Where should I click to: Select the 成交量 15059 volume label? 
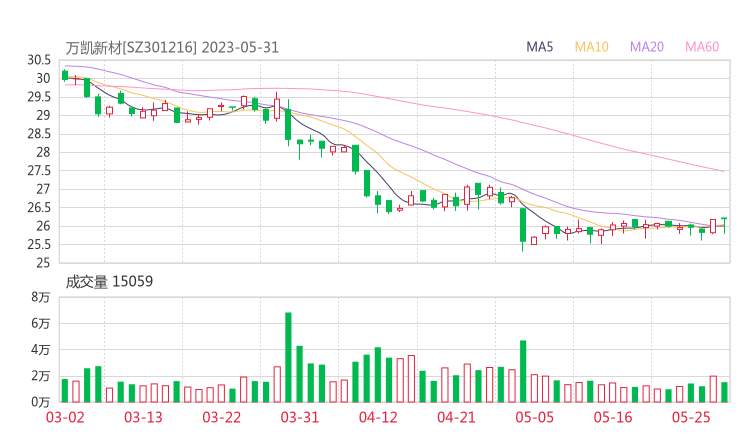(x=109, y=282)
